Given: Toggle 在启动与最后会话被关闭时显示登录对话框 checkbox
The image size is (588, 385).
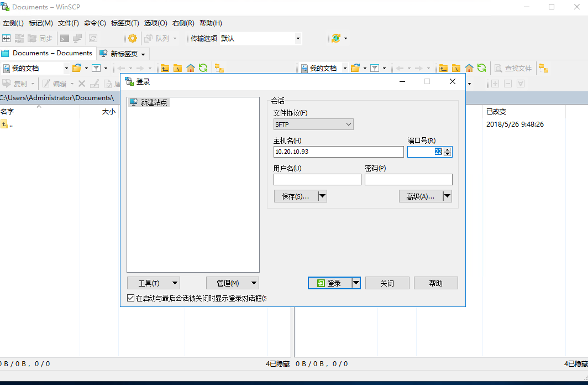Looking at the screenshot, I should click(130, 298).
